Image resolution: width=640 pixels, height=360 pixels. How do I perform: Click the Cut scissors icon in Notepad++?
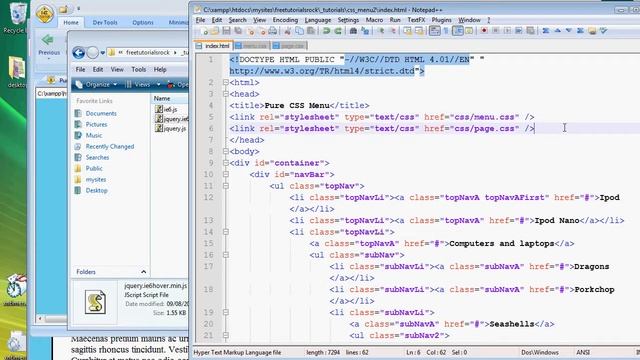pyautogui.click(x=287, y=31)
